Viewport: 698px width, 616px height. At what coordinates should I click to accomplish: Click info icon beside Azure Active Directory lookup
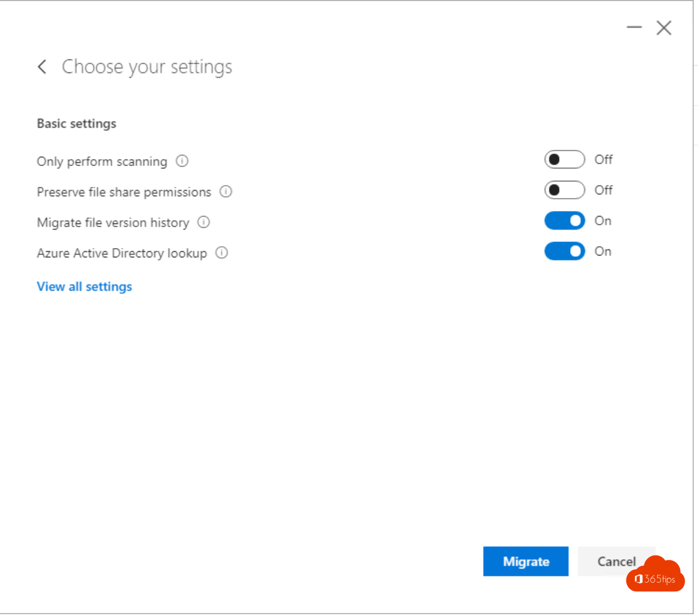pyautogui.click(x=222, y=252)
